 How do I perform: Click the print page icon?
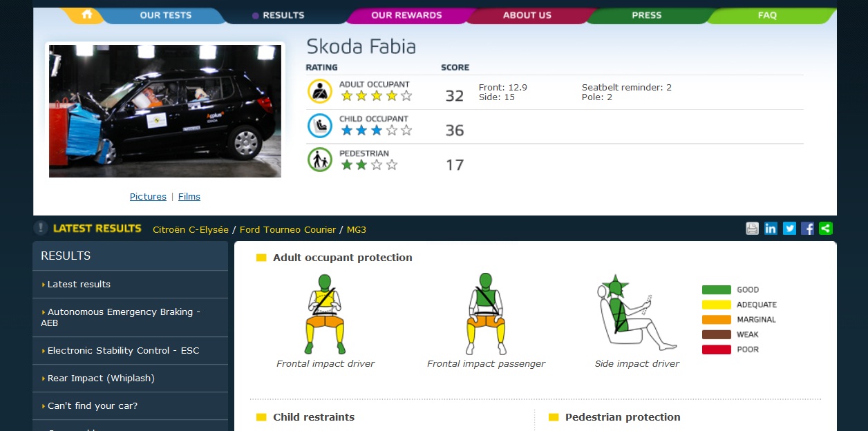[x=753, y=229]
